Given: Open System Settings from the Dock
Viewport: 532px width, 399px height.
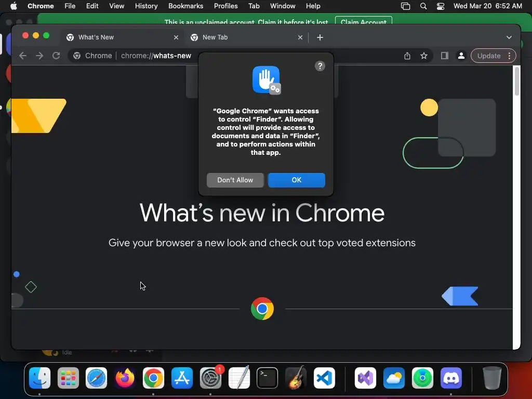Looking at the screenshot, I should (210, 378).
